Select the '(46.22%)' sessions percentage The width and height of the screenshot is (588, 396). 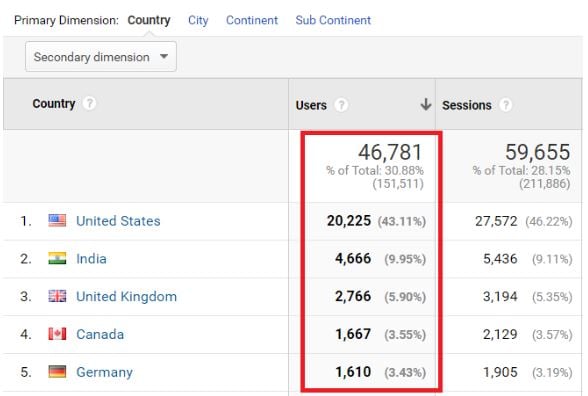pos(549,222)
